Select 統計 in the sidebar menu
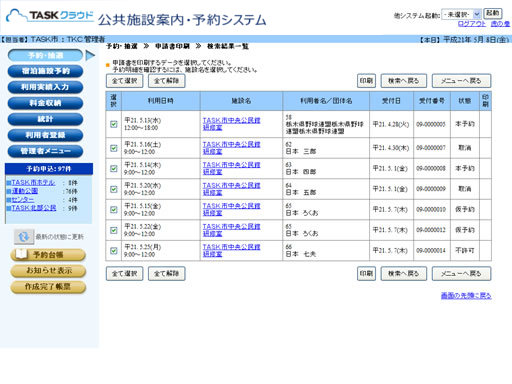Viewport: 512px width, 384px height. [45, 119]
